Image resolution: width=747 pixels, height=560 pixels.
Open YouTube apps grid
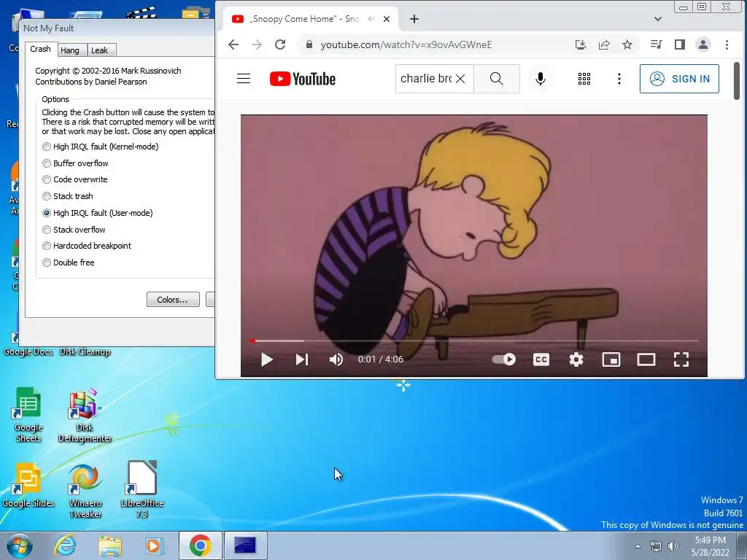(584, 79)
